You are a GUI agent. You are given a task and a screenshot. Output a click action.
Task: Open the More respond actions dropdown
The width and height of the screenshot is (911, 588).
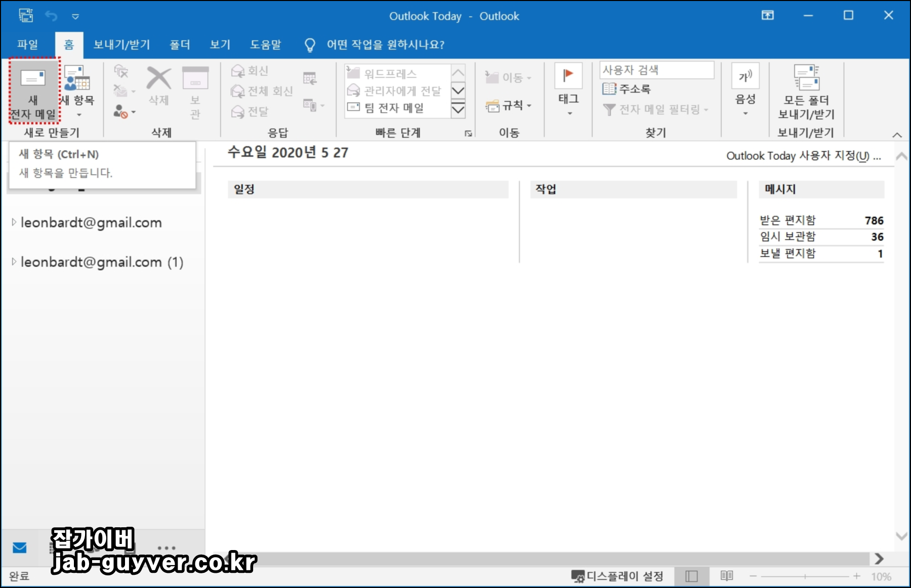tap(314, 105)
